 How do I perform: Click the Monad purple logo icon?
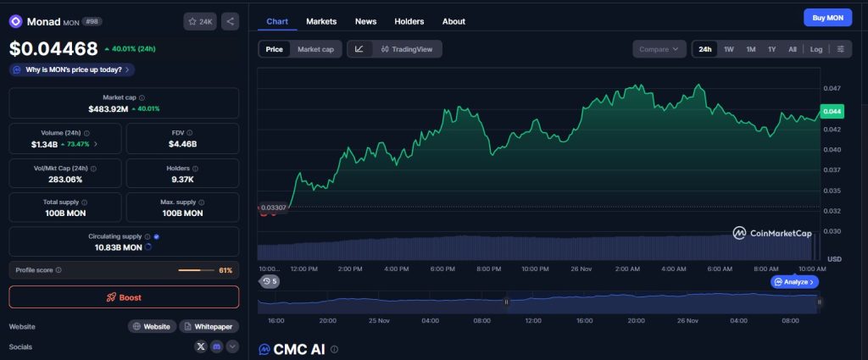[x=15, y=21]
